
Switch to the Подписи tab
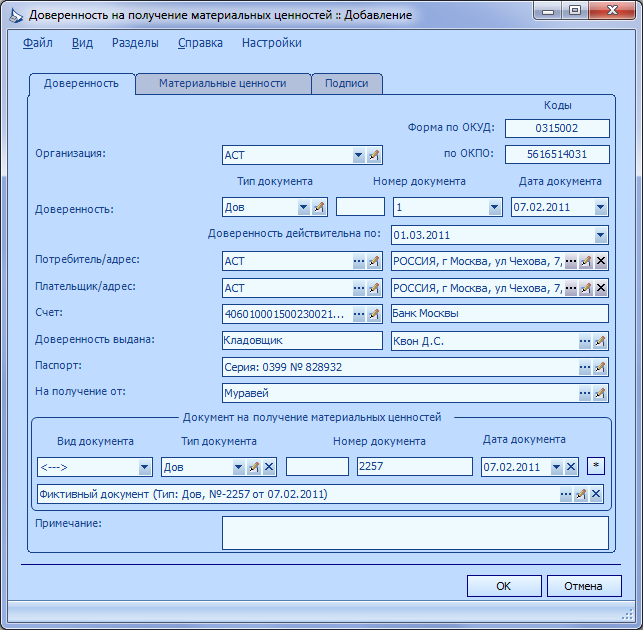[347, 83]
